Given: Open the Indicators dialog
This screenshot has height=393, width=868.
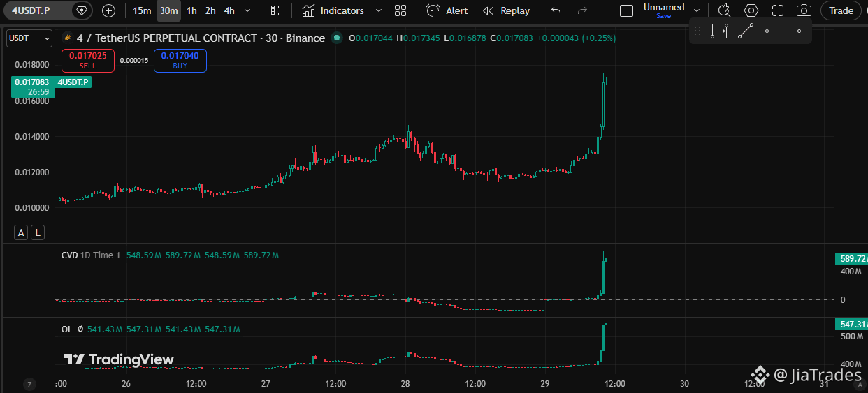Looking at the screenshot, I should pyautogui.click(x=333, y=10).
